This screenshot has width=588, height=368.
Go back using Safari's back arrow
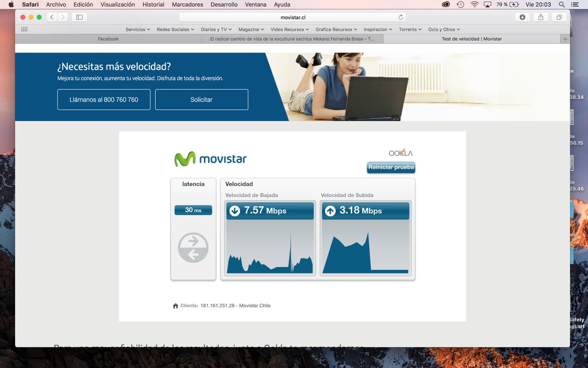tap(52, 17)
